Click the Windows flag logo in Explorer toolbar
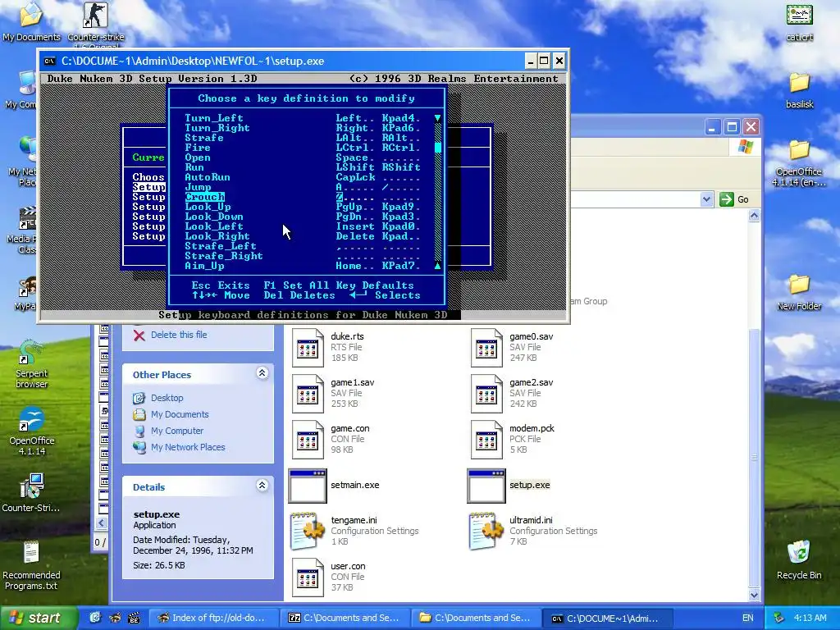This screenshot has height=630, width=840. click(x=745, y=147)
